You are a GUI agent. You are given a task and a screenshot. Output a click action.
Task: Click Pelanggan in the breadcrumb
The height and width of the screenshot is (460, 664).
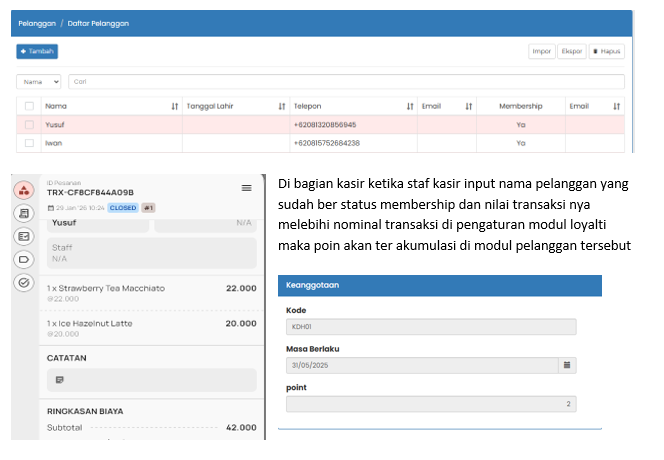[x=36, y=23]
